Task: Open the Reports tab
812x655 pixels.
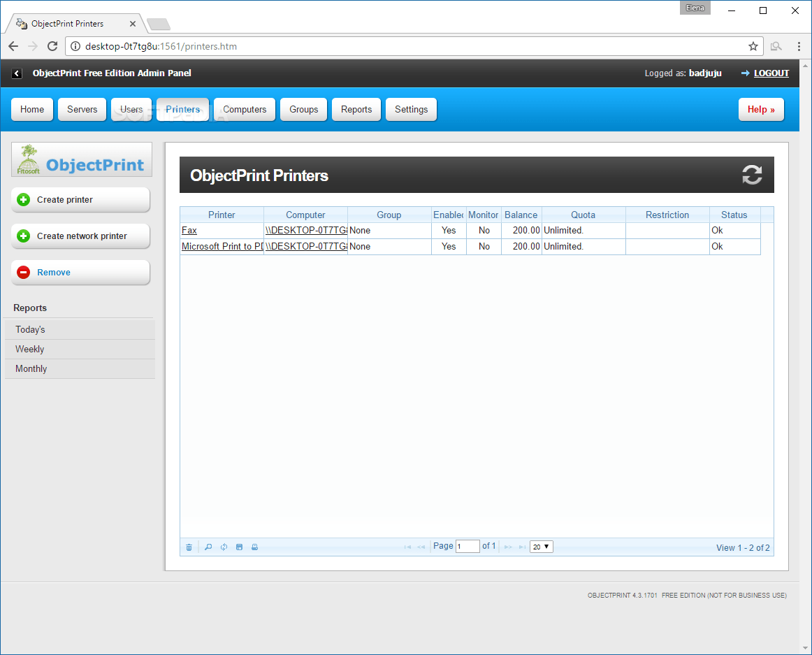Action: [x=356, y=109]
